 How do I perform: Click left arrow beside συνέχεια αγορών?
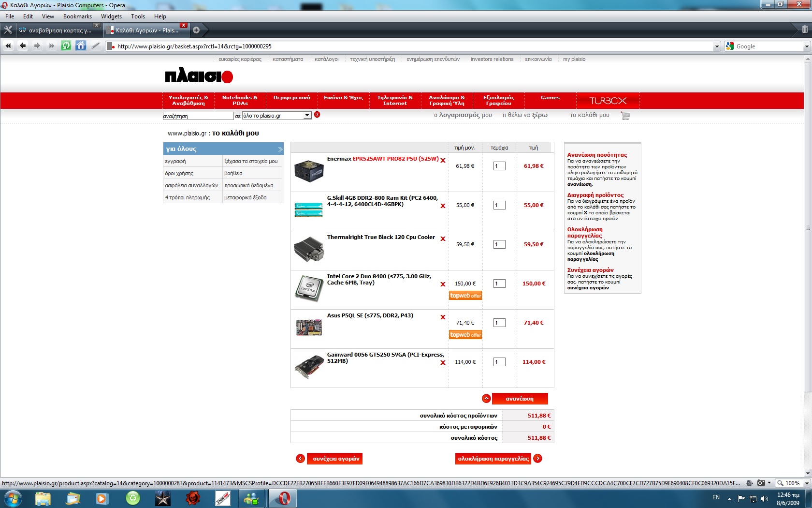point(301,459)
